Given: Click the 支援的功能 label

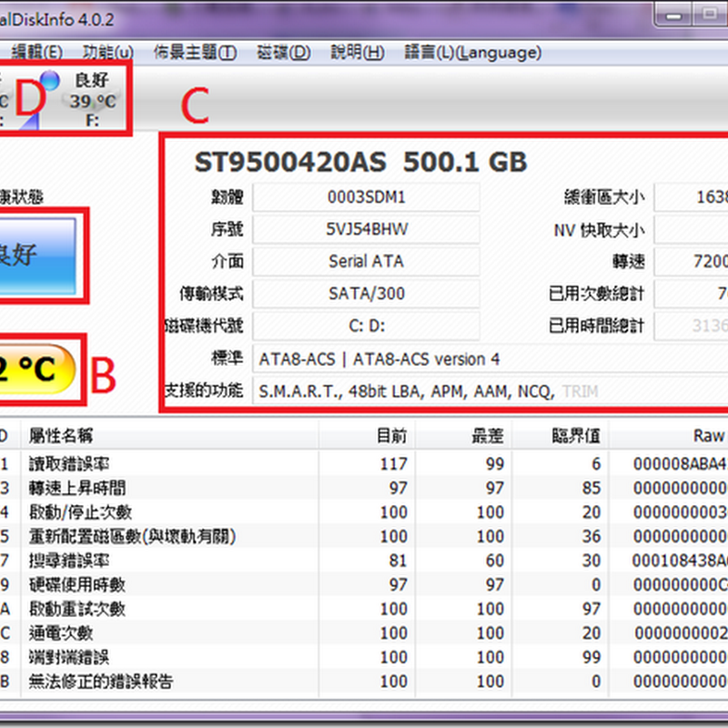Looking at the screenshot, I should point(204,391).
